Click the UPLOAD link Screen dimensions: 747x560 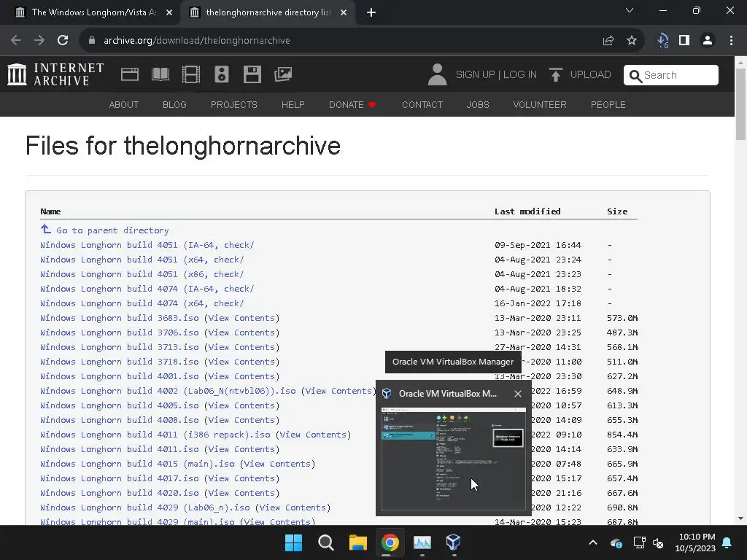pyautogui.click(x=590, y=75)
